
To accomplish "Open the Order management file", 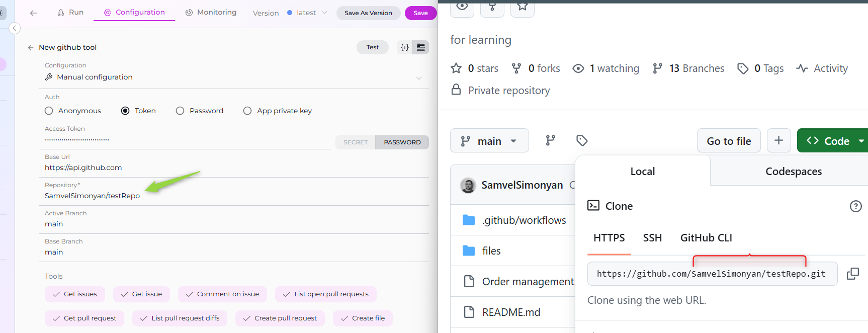I will pos(528,282).
